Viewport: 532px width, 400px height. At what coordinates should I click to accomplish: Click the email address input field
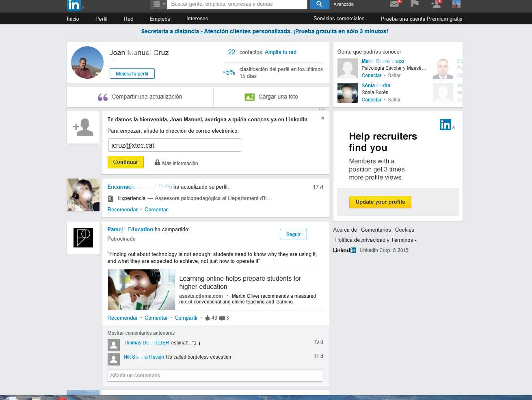[x=175, y=145]
